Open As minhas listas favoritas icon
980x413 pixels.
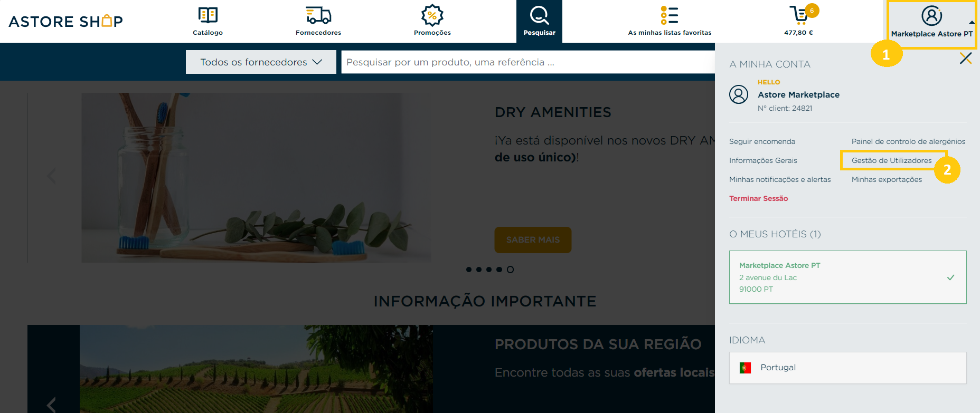pyautogui.click(x=670, y=15)
